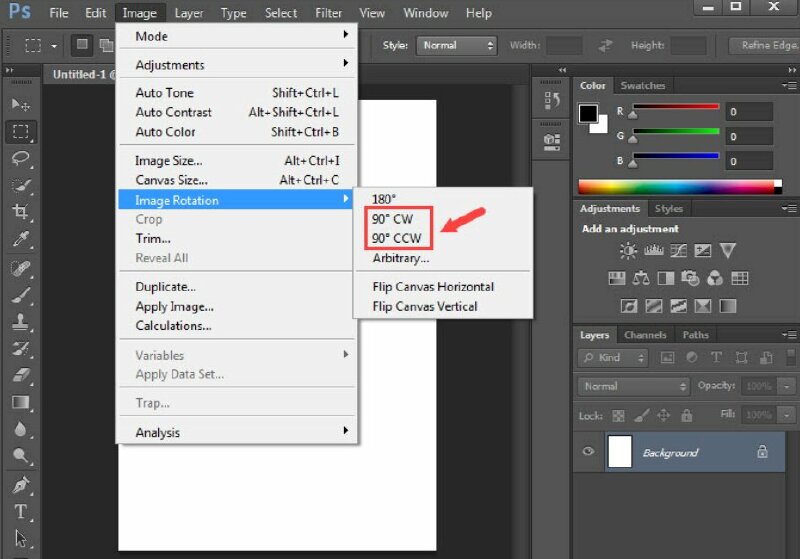Toggle shape layer filter
The image size is (800, 559).
[x=741, y=358]
